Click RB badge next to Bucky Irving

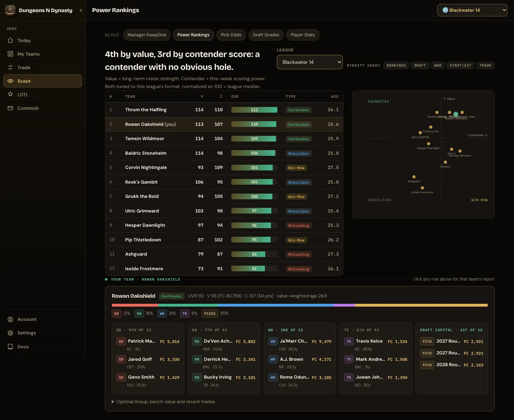pos(197,377)
